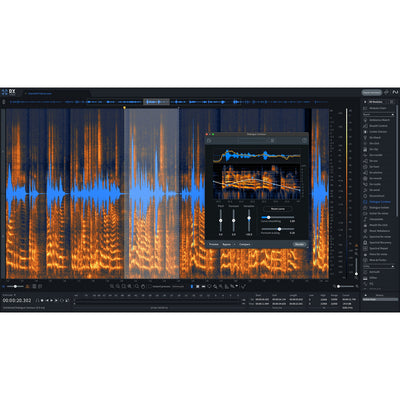Click Preview in Dialogue Contour
This screenshot has width=400, height=400.
click(214, 244)
